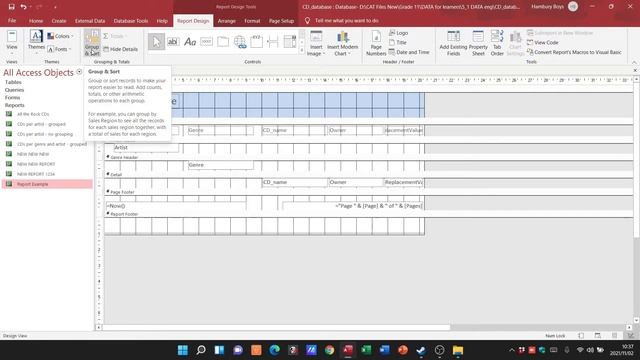Screen dimensions: 640x360
Task: Switch to the Home tab
Action: pyautogui.click(x=36, y=20)
